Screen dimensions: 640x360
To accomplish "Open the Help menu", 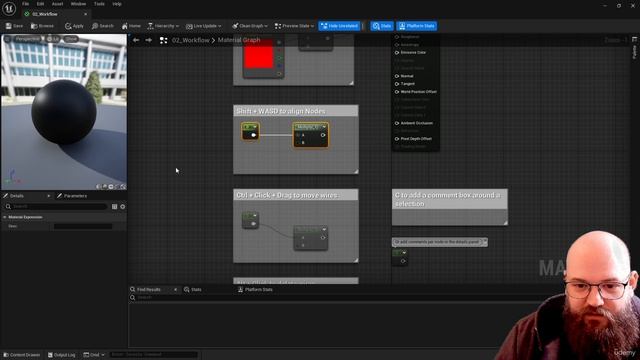I will (117, 4).
